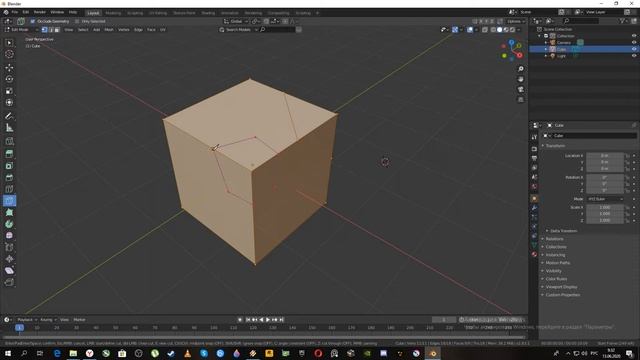Screen dimensions: 640x360
Task: Open the Options dropdown in viewport header
Action: (x=516, y=21)
